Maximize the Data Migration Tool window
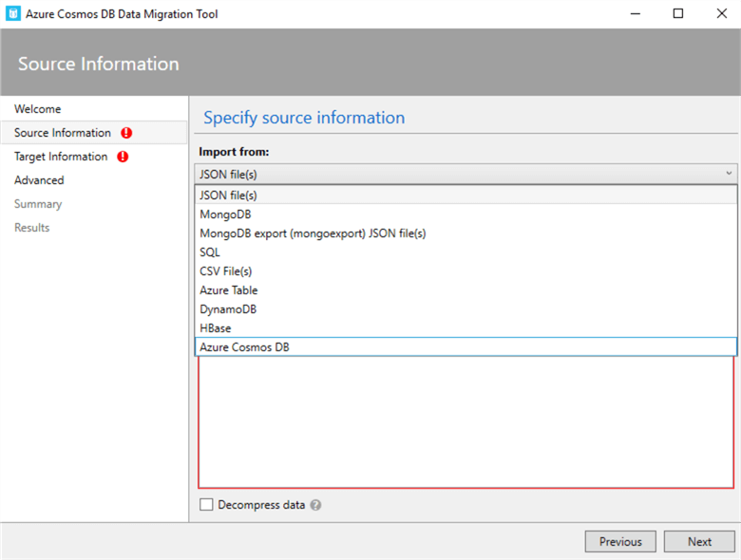The image size is (741, 560). click(677, 14)
